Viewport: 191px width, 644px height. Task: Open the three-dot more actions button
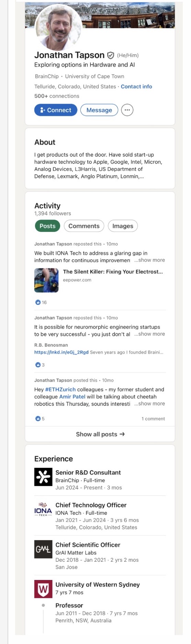pyautogui.click(x=127, y=110)
